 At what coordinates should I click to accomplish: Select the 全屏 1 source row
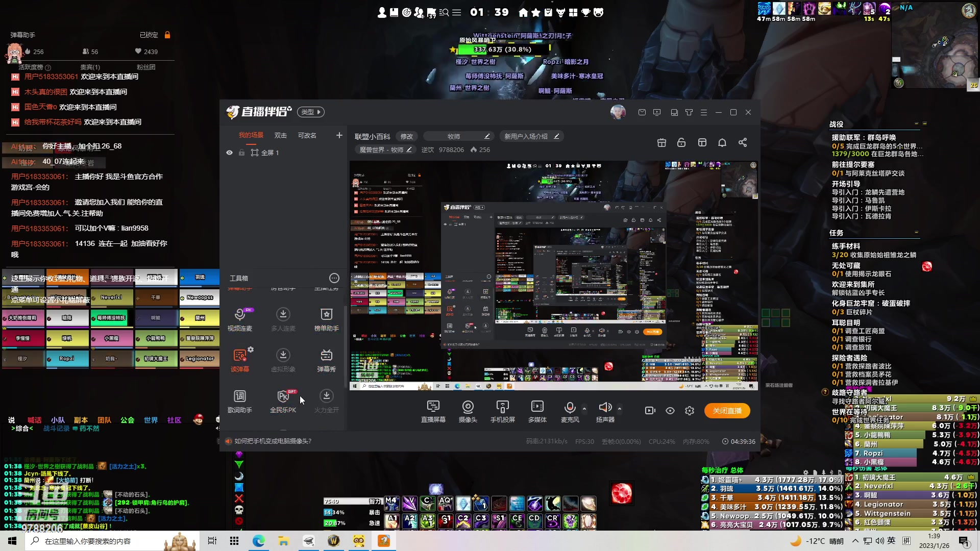(x=283, y=153)
